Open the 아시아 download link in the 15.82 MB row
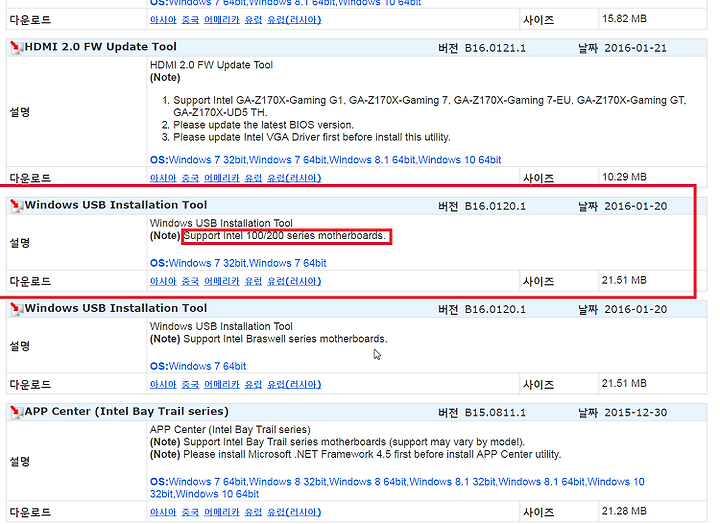Image resolution: width=720 pixels, height=524 pixels. coord(163,20)
